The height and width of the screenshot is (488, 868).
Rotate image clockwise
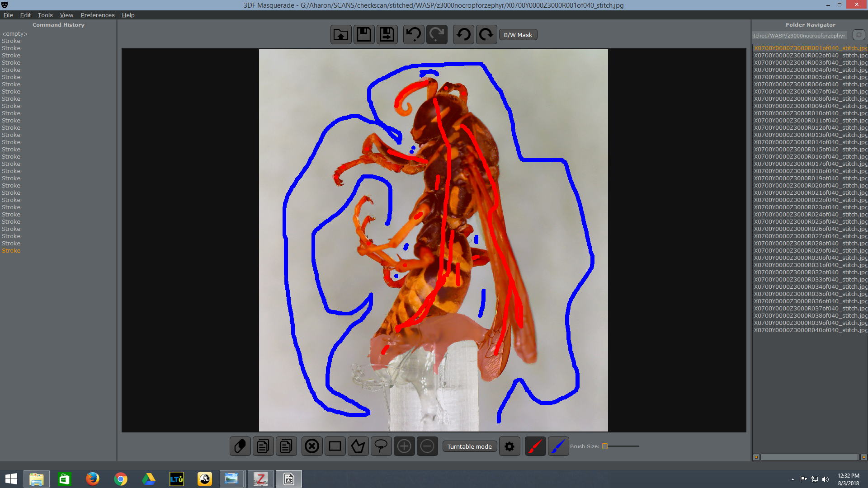point(486,35)
